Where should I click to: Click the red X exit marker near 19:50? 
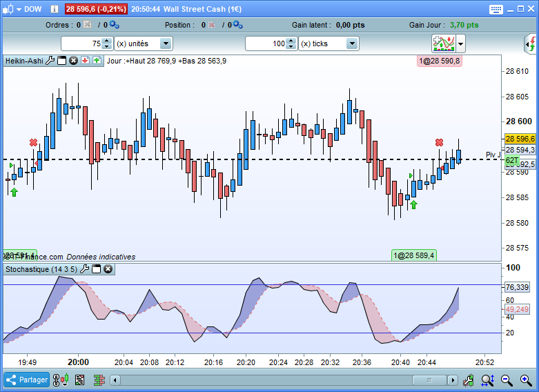click(x=33, y=142)
